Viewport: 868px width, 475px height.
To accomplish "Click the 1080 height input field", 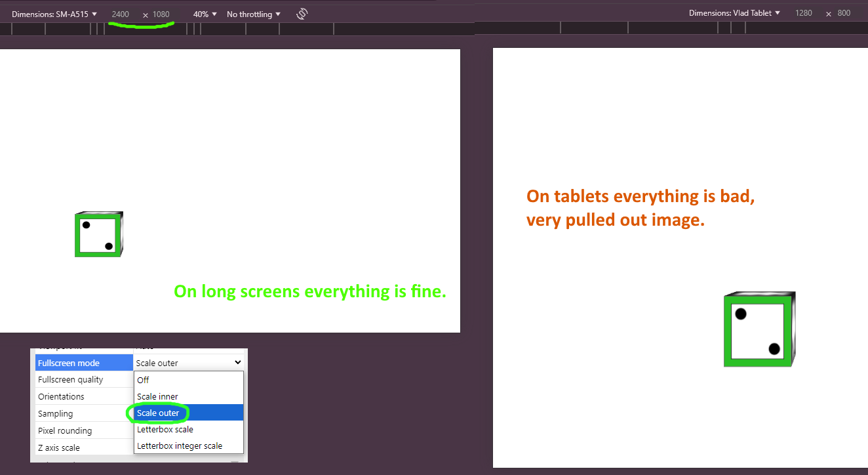I will 161,14.
